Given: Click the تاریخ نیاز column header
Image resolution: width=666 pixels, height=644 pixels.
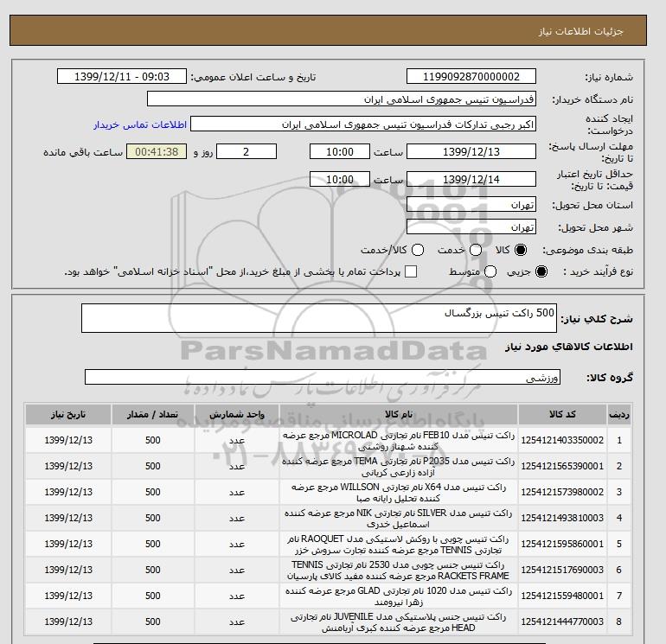Looking at the screenshot, I should point(68,414).
